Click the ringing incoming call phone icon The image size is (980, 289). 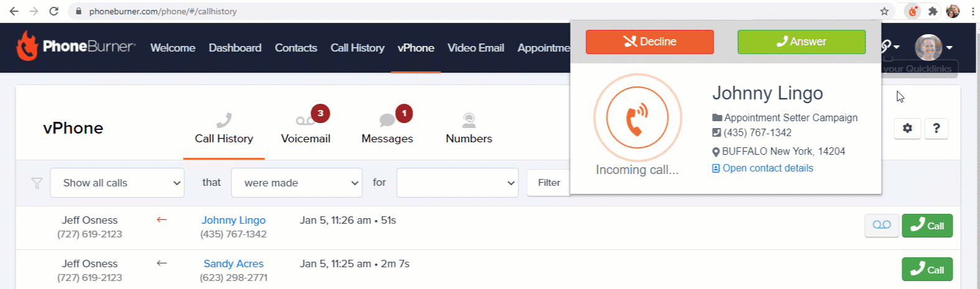[637, 117]
